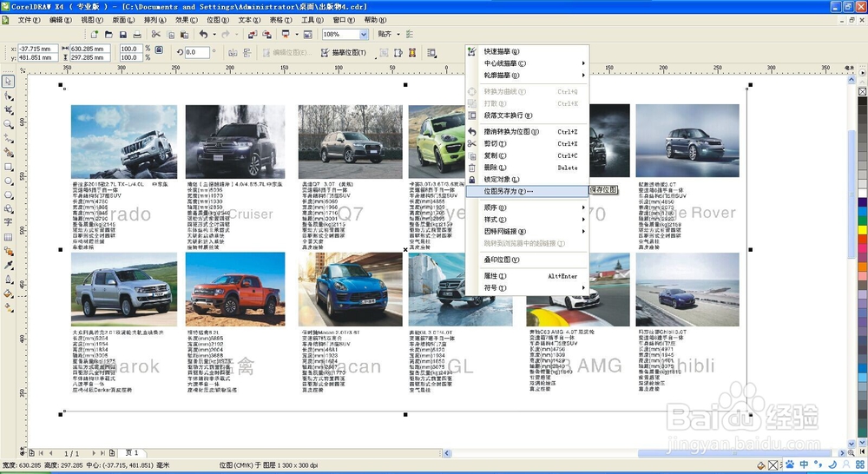Expand the 轮廓描摹 submenu

coord(527,76)
